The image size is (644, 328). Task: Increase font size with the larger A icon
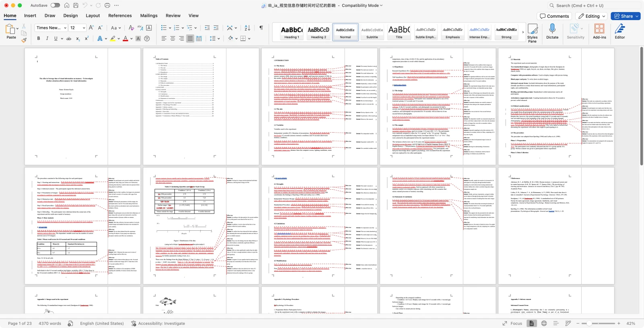91,28
